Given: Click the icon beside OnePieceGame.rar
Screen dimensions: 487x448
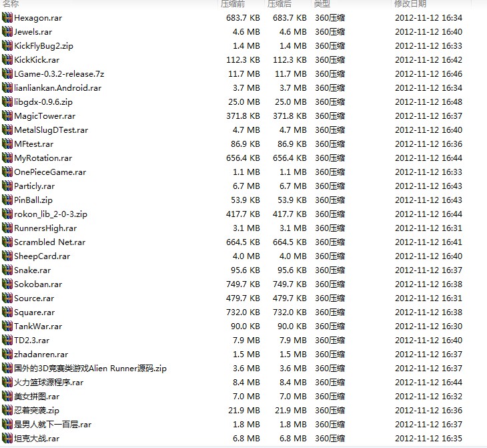Looking at the screenshot, I should [x=7, y=172].
